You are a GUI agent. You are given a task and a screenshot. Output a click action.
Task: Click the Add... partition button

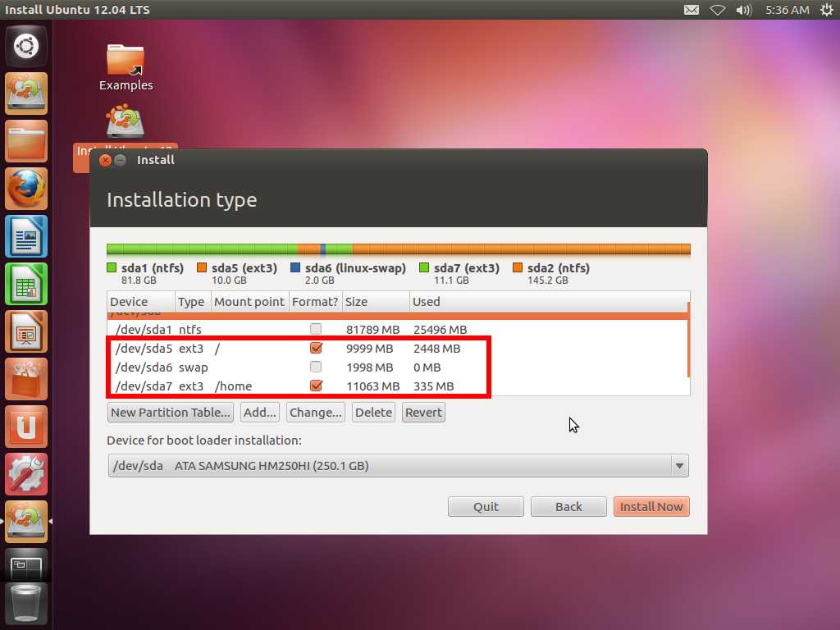pos(260,413)
